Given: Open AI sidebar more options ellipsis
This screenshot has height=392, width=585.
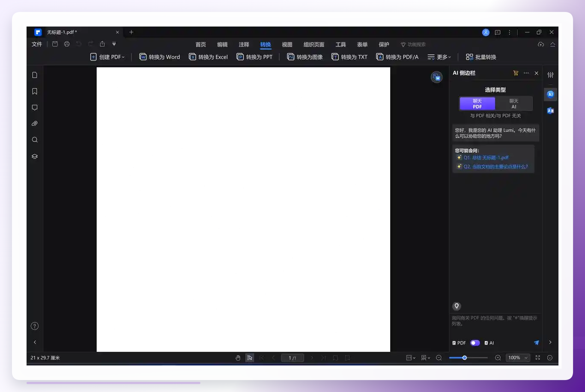Looking at the screenshot, I should tap(526, 73).
